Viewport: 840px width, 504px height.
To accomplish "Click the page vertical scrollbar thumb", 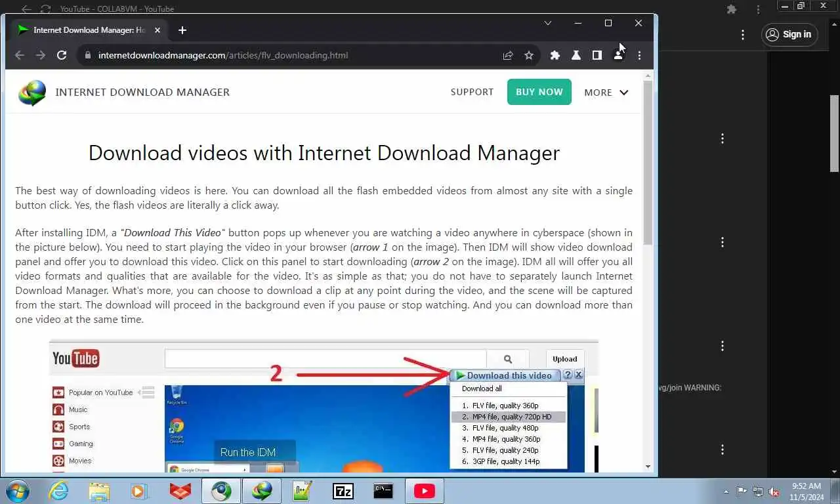I will point(648,162).
